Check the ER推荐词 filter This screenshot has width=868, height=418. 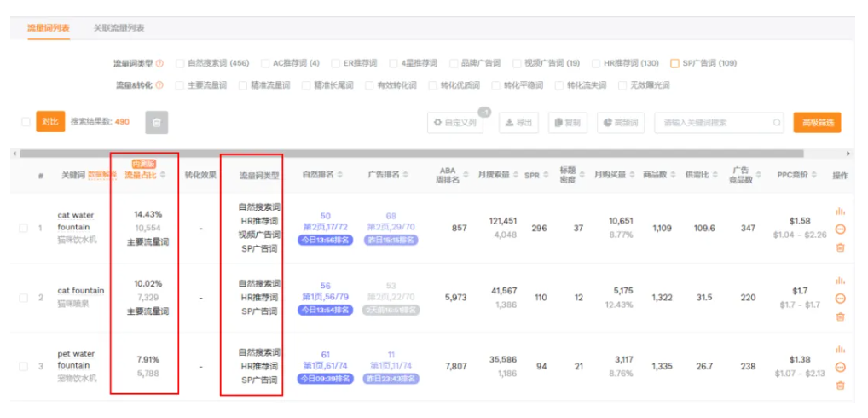pyautogui.click(x=335, y=63)
